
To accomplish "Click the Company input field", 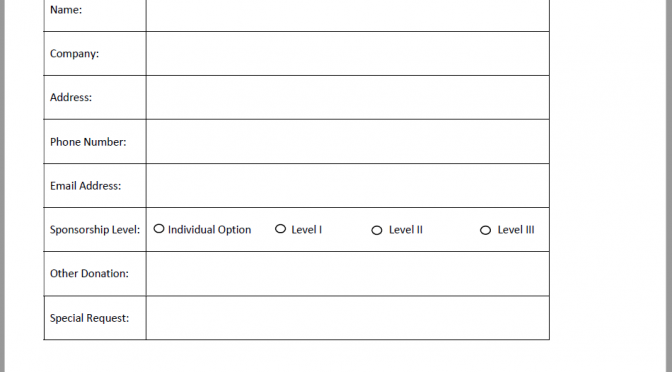I will point(348,54).
